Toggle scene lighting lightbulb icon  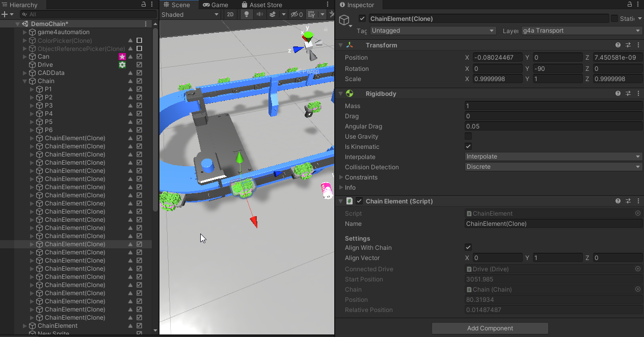point(247,15)
